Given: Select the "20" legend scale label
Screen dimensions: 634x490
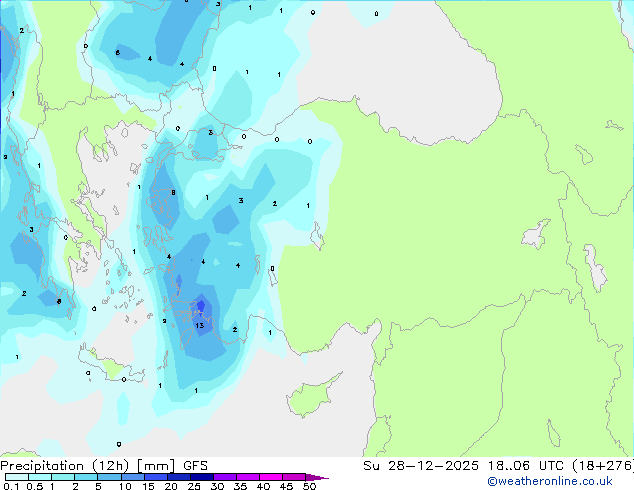Looking at the screenshot, I should click(x=171, y=486).
